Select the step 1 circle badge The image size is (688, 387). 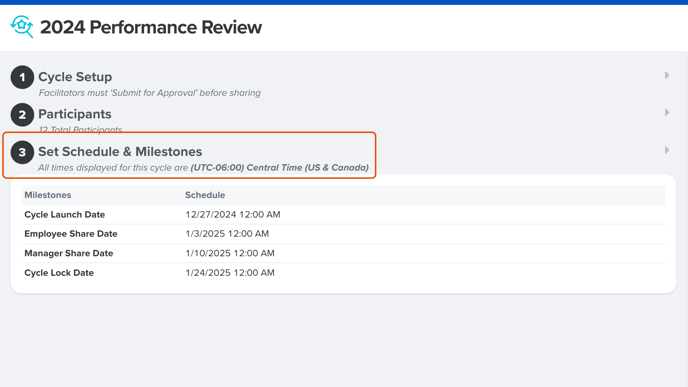(x=22, y=77)
